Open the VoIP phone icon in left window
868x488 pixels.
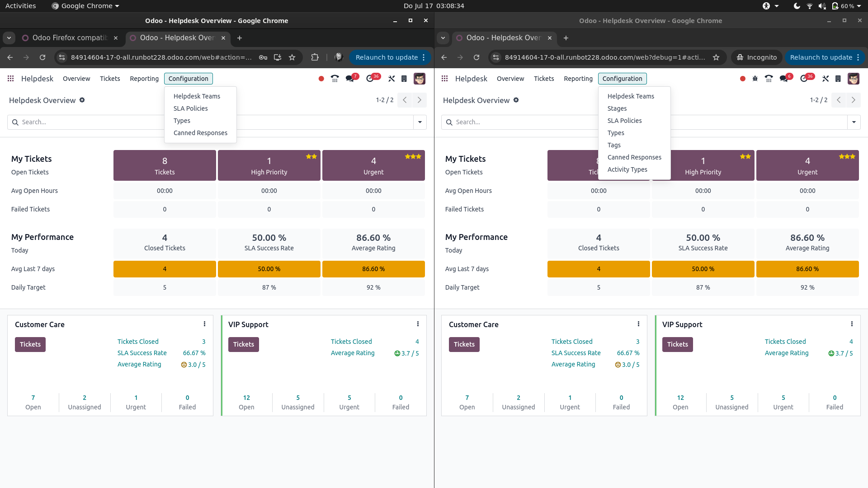(335, 79)
